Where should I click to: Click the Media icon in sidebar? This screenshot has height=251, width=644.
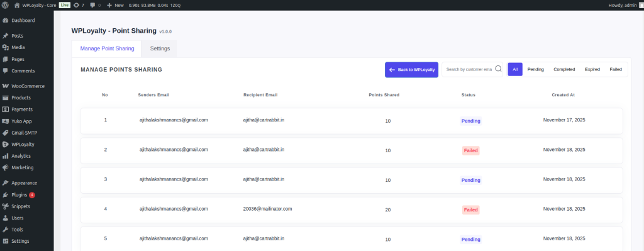5,47
